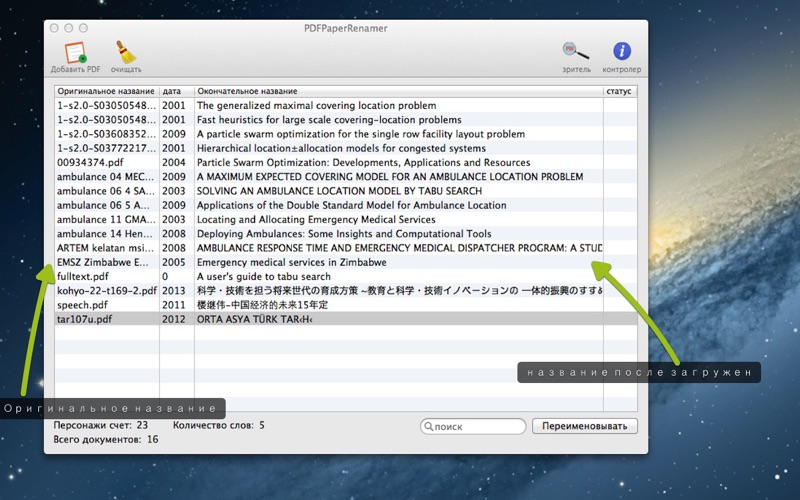Select file name tar107u.pdf
800x500 pixels.
click(84, 320)
